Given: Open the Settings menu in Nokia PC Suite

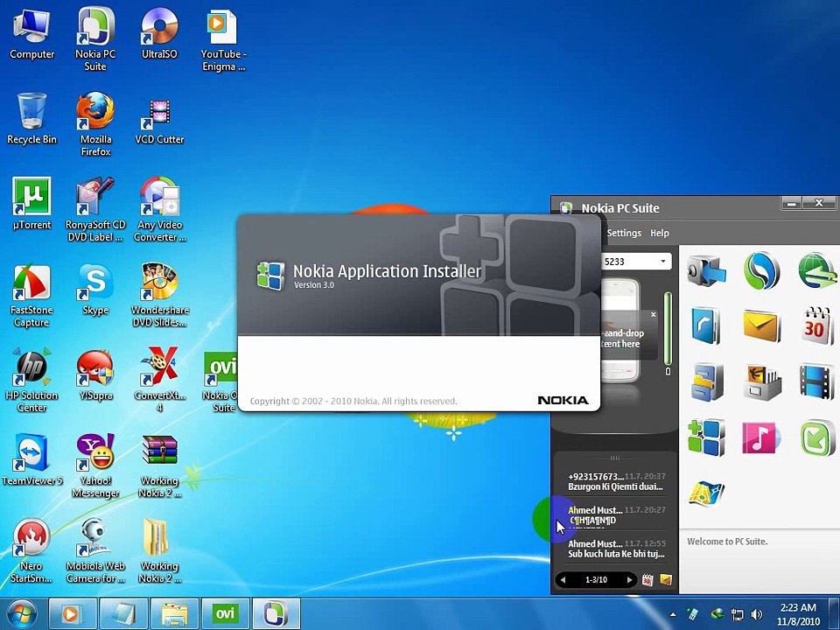Looking at the screenshot, I should 624,233.
